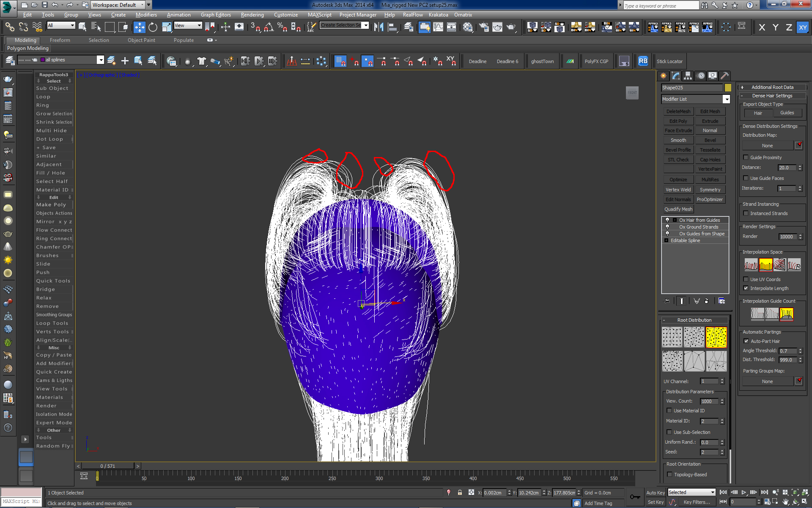Toggle the Selection Lock icon
The height and width of the screenshot is (508, 812).
[460, 492]
